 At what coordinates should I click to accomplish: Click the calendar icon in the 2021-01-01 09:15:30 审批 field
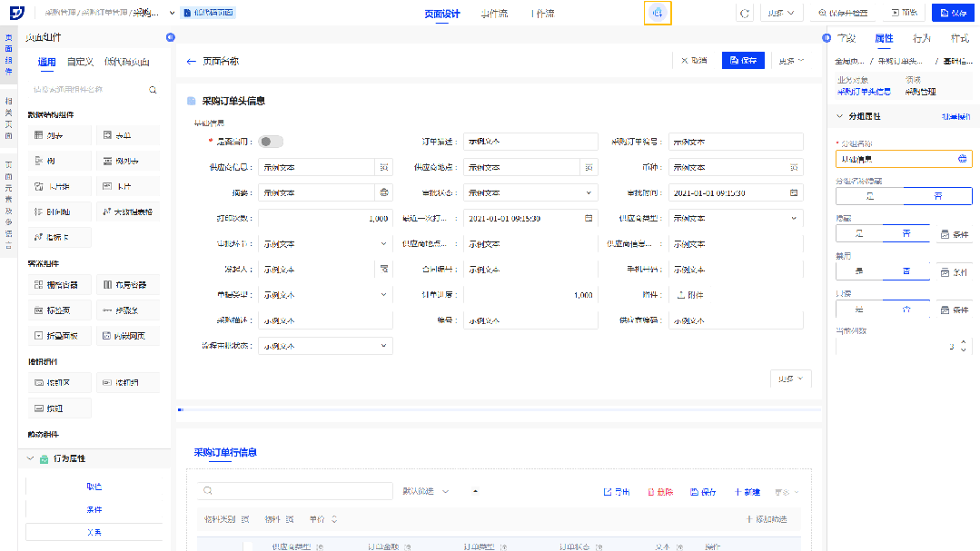tap(794, 193)
